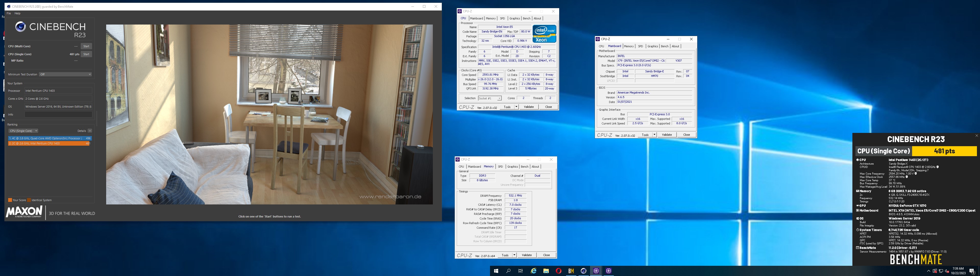This screenshot has width=980, height=276.
Task: Click the Core Speed value 2593.81 MHz
Action: 490,75
